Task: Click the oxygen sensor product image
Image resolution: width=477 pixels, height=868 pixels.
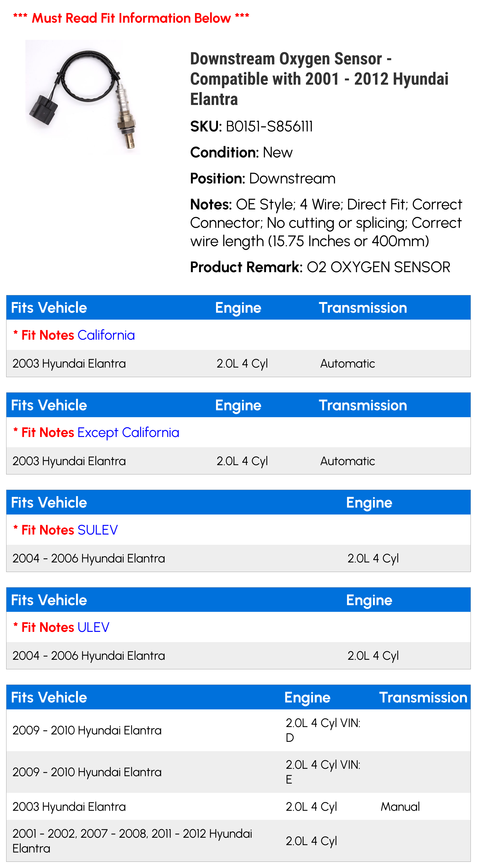Action: 83,97
